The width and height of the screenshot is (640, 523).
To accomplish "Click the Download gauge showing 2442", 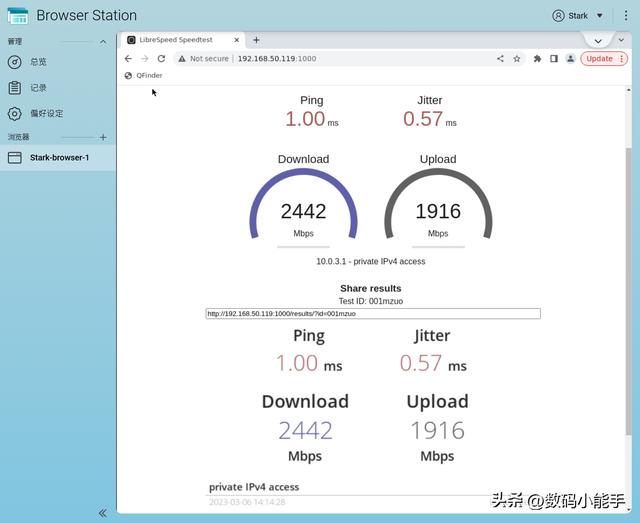I will pos(303,204).
